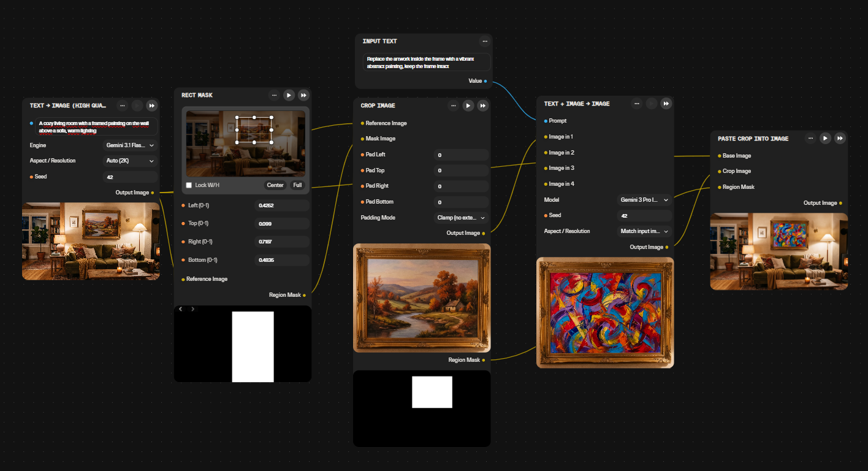Open three-dots menu on Paste Crop node
The width and height of the screenshot is (868, 471).
[x=811, y=139]
